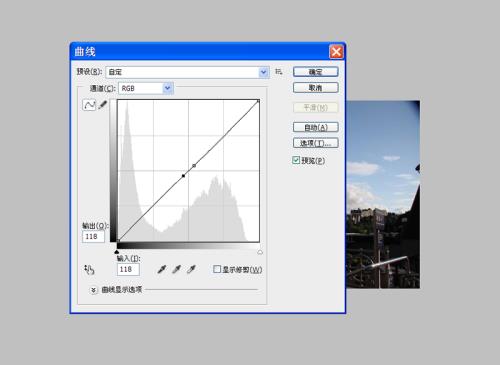Open the RGB channel dropdown
Screen dimensions: 500x365
tap(146, 88)
